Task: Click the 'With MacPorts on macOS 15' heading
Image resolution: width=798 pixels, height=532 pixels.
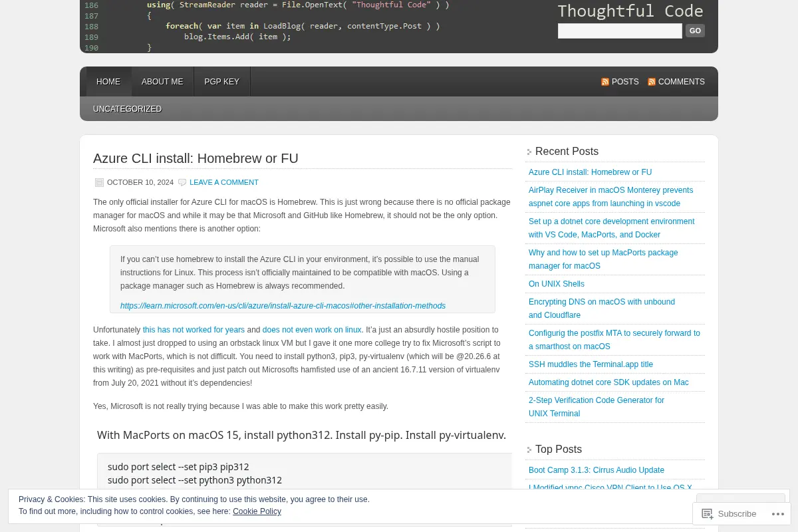Action: point(301,435)
